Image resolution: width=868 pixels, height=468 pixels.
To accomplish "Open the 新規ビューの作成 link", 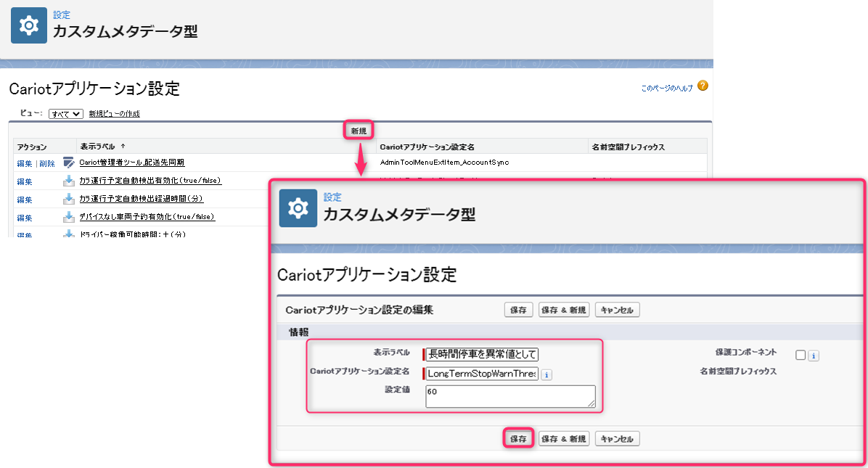I will tap(115, 114).
